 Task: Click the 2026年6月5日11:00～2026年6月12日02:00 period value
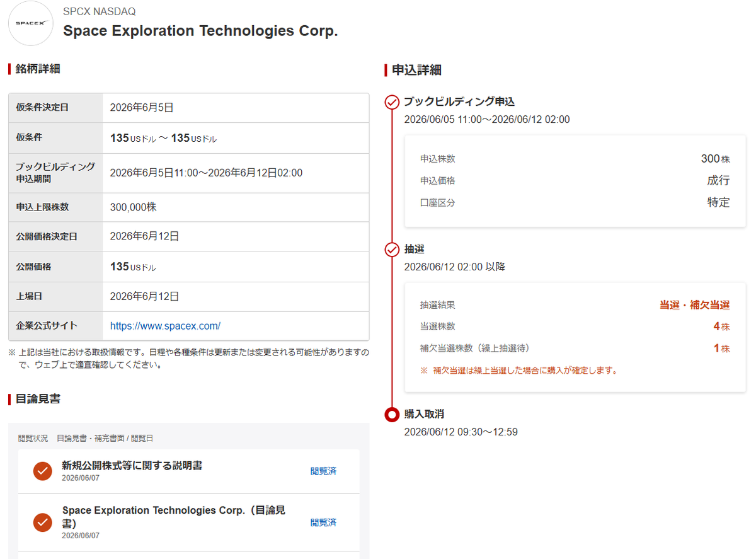click(x=206, y=173)
